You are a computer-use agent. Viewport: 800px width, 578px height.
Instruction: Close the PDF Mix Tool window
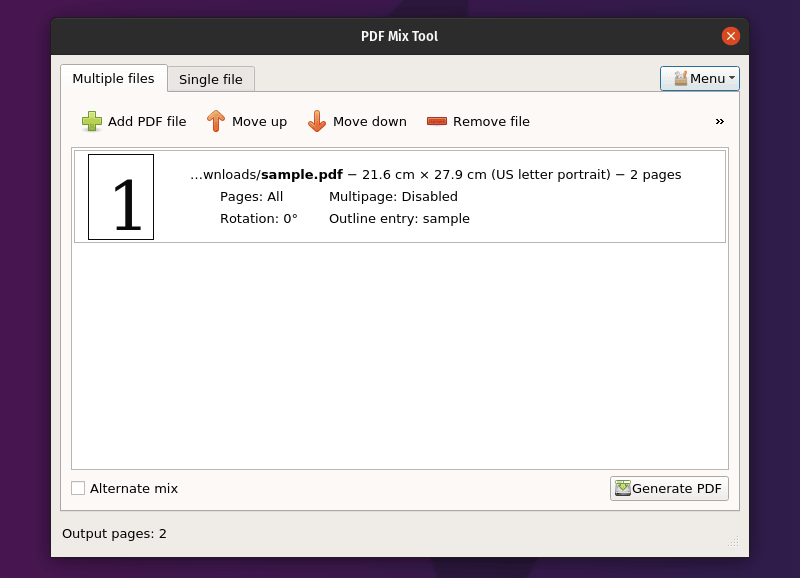[x=731, y=36]
